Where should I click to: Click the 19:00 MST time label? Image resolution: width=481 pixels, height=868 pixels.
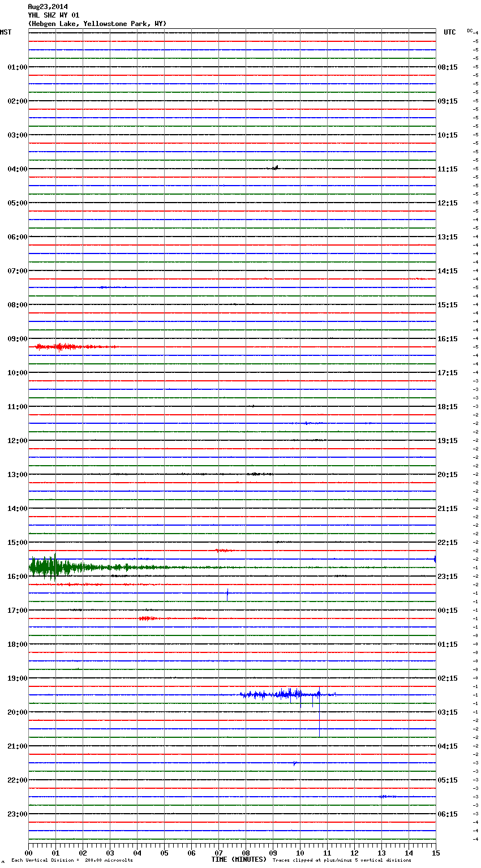[17, 678]
